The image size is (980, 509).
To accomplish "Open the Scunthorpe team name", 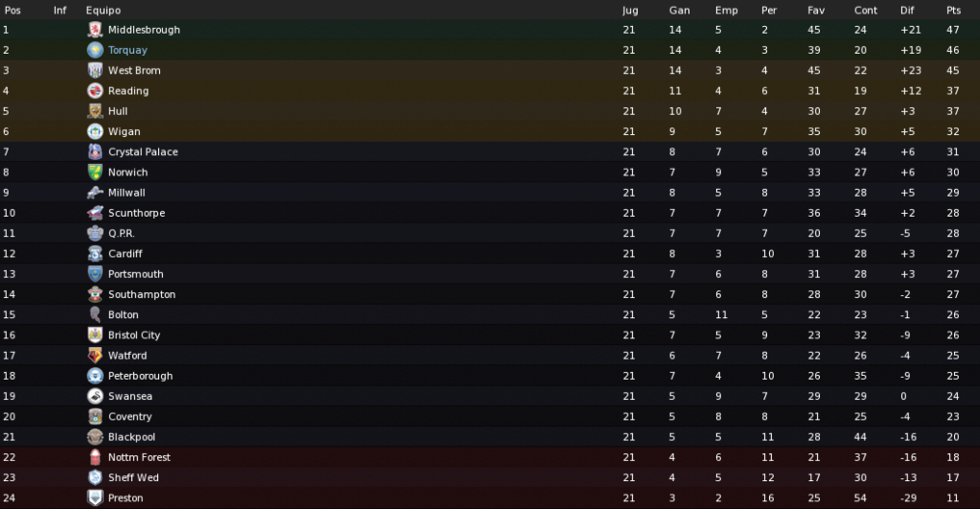I will pyautogui.click(x=136, y=213).
